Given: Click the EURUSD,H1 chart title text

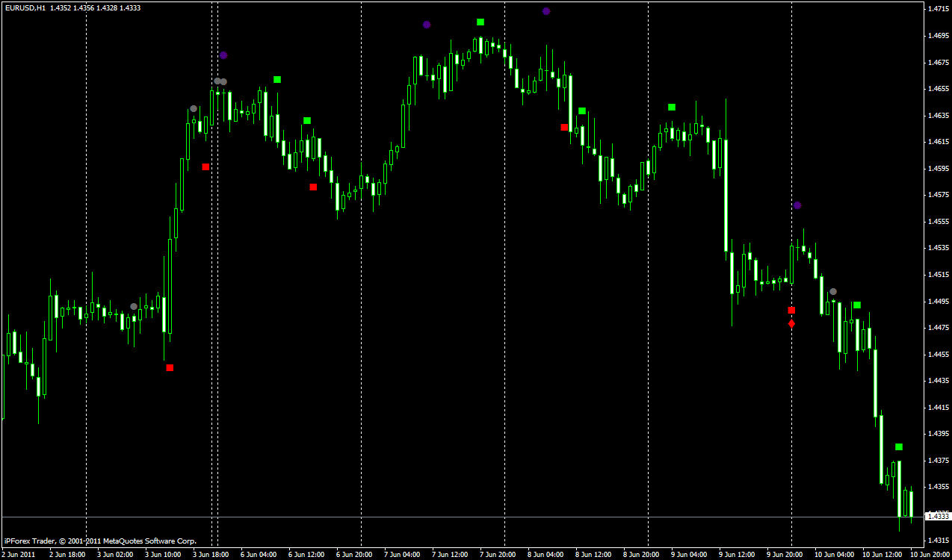Looking at the screenshot, I should [x=25, y=7].
